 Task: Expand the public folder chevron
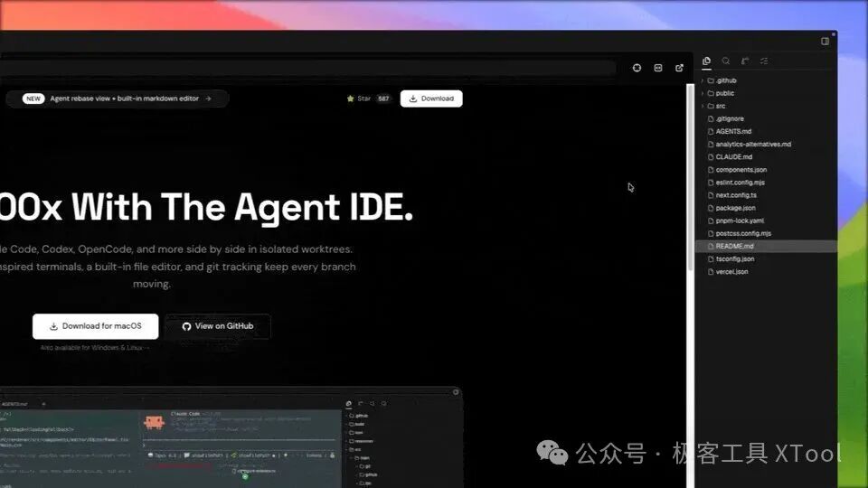(x=703, y=93)
